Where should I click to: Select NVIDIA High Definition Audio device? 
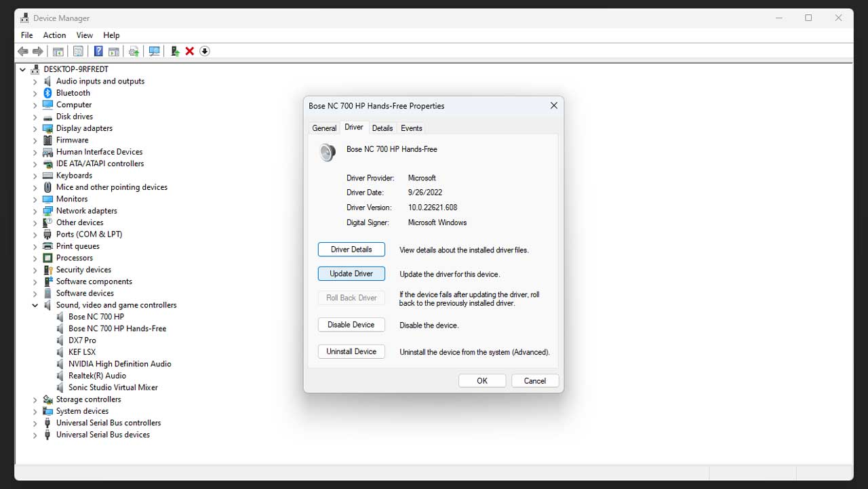pyautogui.click(x=120, y=364)
